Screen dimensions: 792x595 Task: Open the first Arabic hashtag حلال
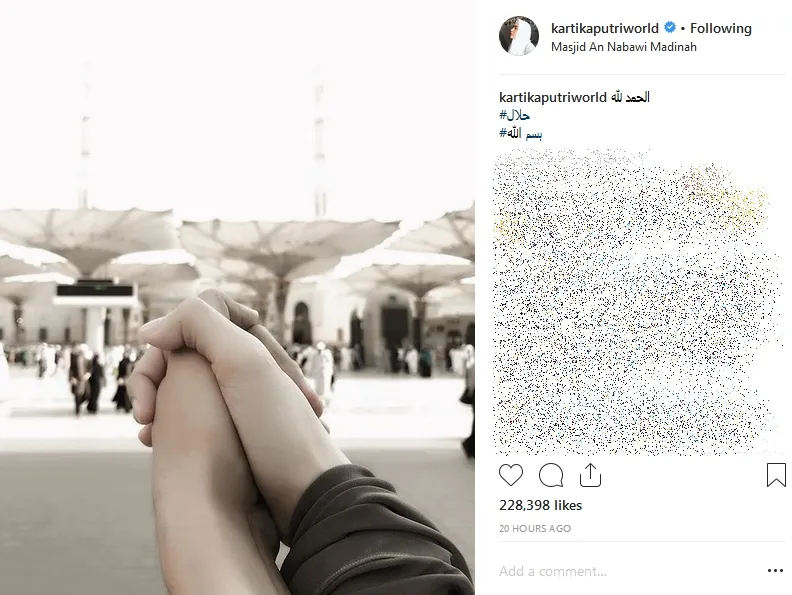(515, 115)
